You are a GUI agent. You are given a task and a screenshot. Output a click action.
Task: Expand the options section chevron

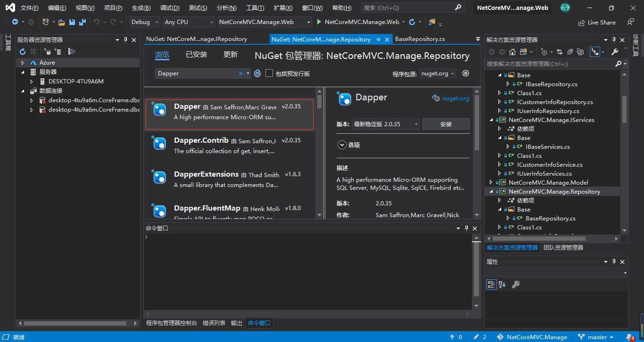(x=342, y=145)
